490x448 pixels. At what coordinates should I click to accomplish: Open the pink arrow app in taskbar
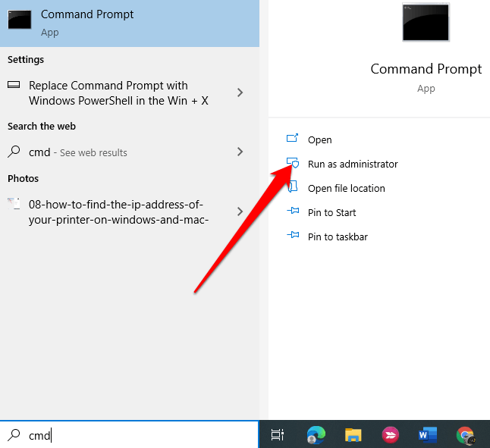pos(391,434)
